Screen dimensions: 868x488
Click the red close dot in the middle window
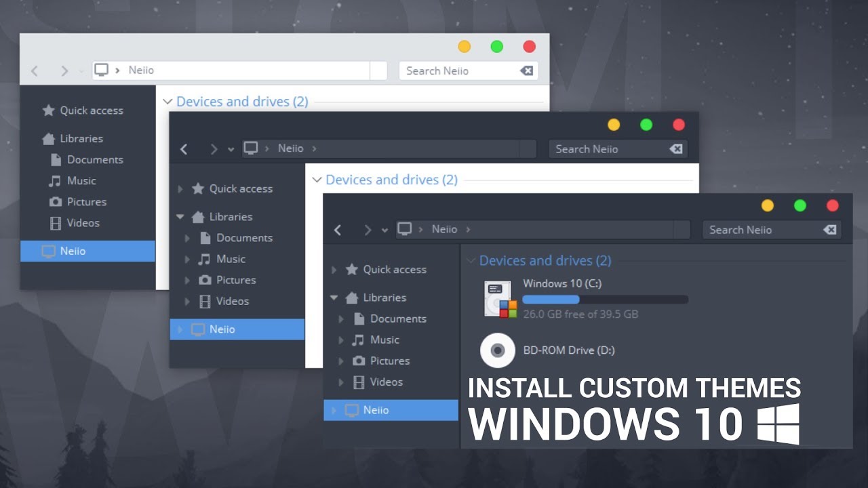tap(679, 125)
